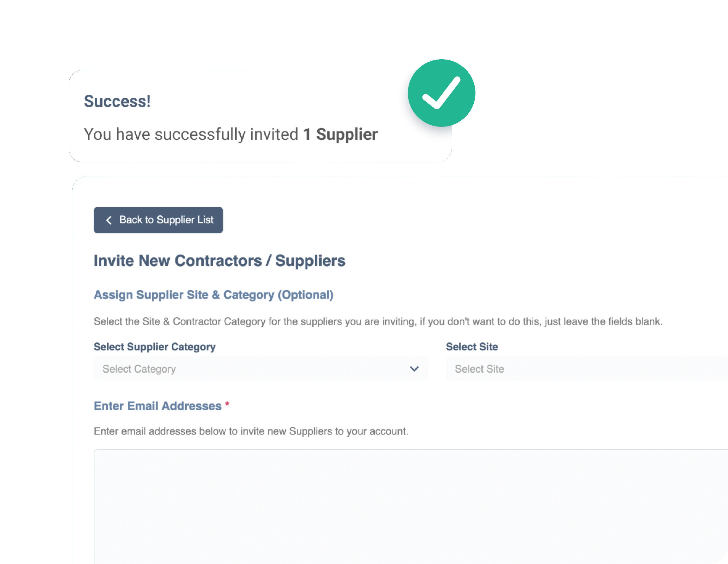The image size is (728, 564).
Task: Click the back chevron arrow icon
Action: tap(109, 220)
